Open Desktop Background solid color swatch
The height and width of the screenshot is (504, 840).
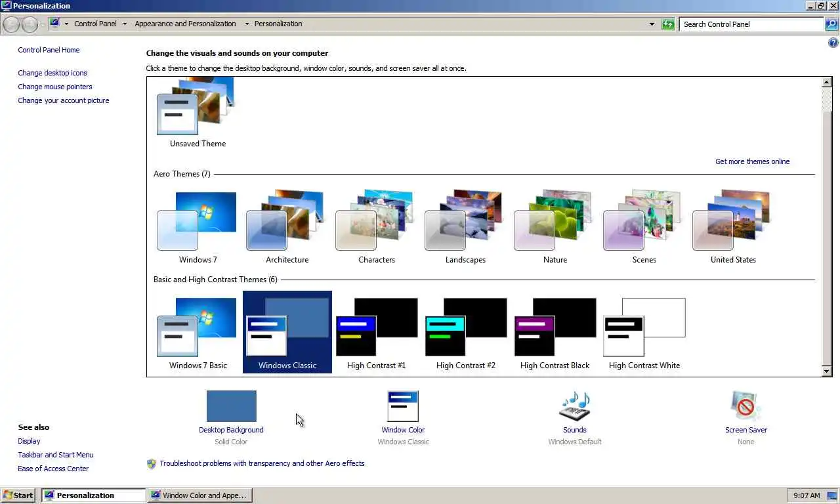(231, 406)
